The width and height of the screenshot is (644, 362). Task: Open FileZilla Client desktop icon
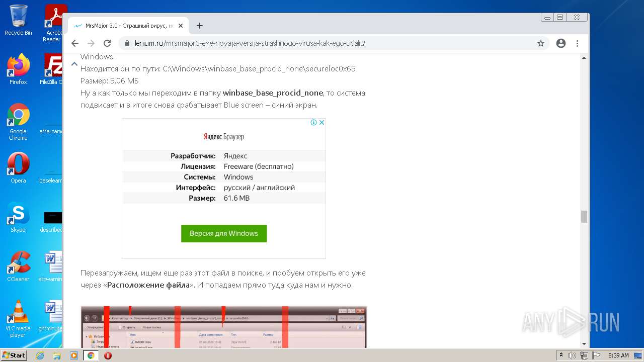click(x=52, y=69)
